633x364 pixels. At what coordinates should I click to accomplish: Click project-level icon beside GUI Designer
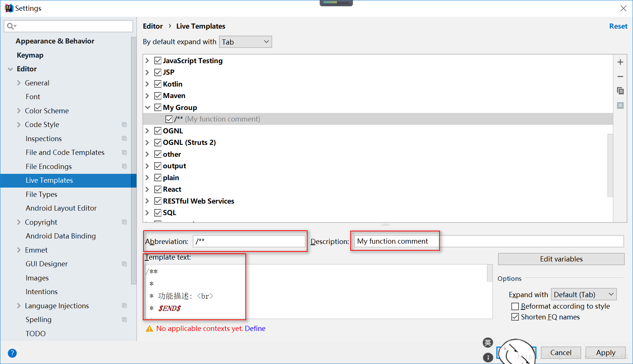pos(125,264)
